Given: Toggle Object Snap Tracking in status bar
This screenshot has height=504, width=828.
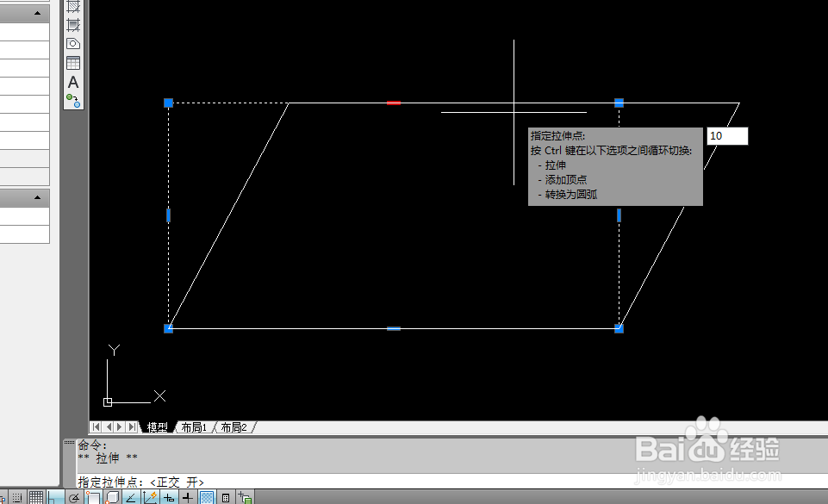Looking at the screenshot, I should pos(130,497).
